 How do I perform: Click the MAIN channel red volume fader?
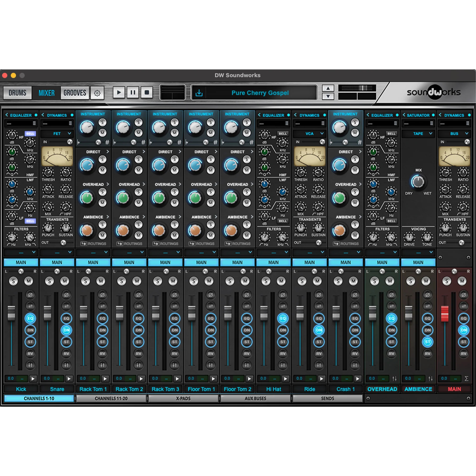tap(445, 314)
